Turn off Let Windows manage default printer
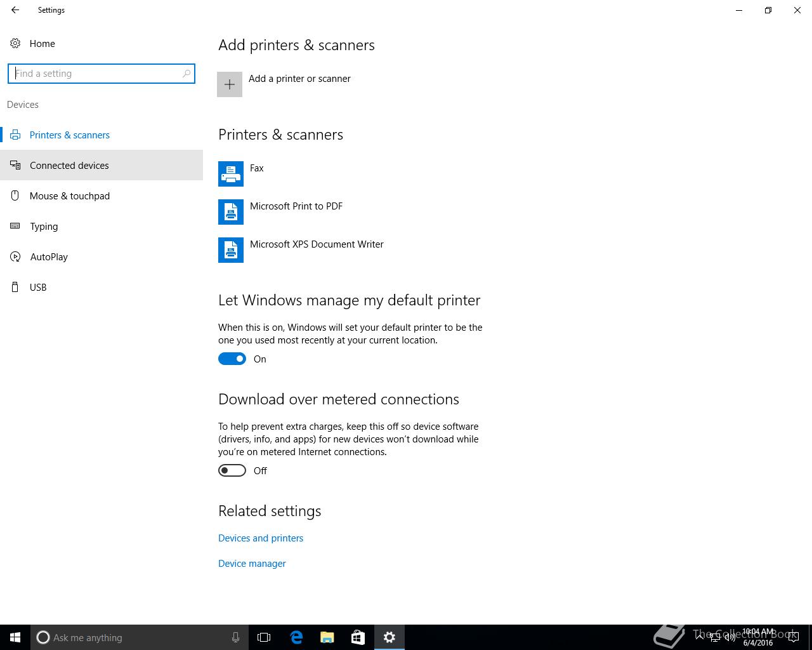Screen dimensions: 812x650 pos(232,359)
